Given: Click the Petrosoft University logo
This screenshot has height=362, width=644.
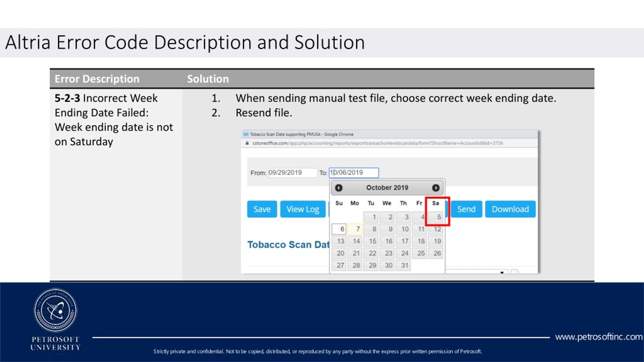Looking at the screenshot, I should point(55,310).
